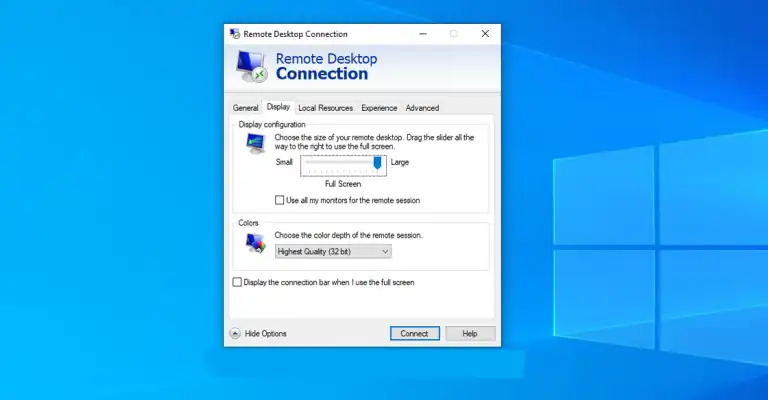The image size is (768, 400).
Task: Click the Connect button
Action: tap(415, 333)
